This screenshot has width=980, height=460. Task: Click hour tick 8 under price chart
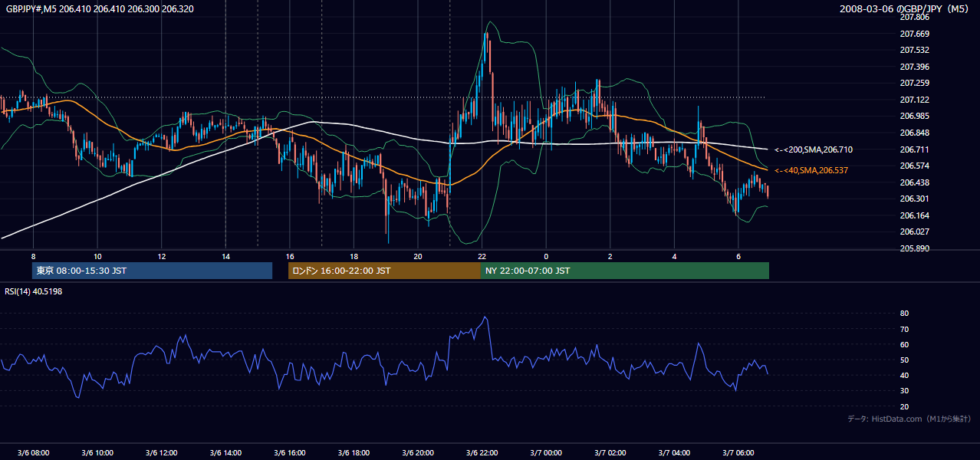click(x=33, y=256)
